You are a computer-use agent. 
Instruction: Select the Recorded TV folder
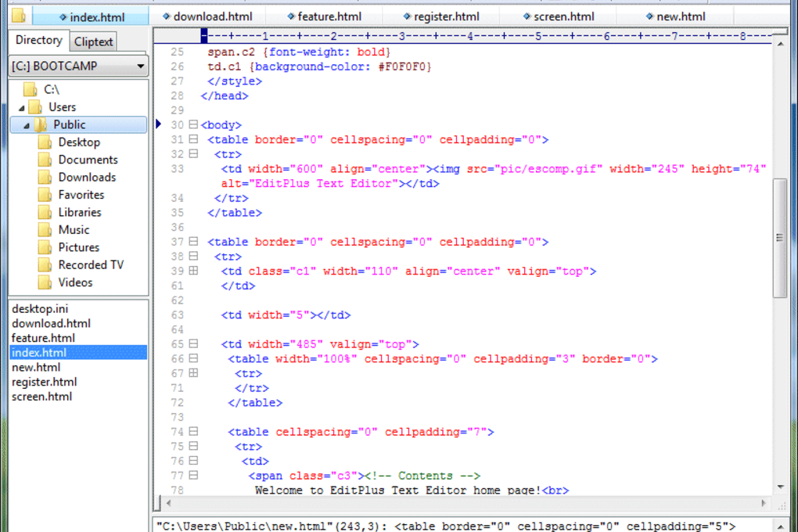91,264
